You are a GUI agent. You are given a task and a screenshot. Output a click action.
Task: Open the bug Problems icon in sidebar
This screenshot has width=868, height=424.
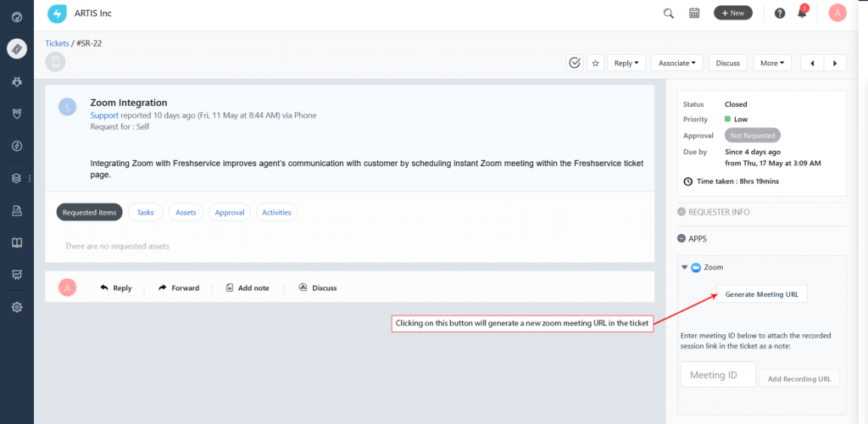point(16,81)
